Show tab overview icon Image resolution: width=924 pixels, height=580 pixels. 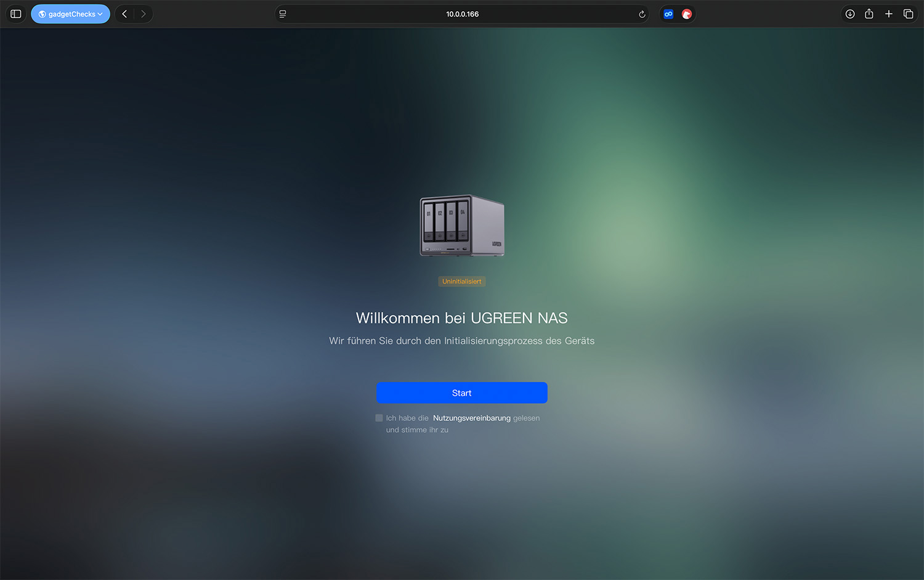[x=908, y=14]
